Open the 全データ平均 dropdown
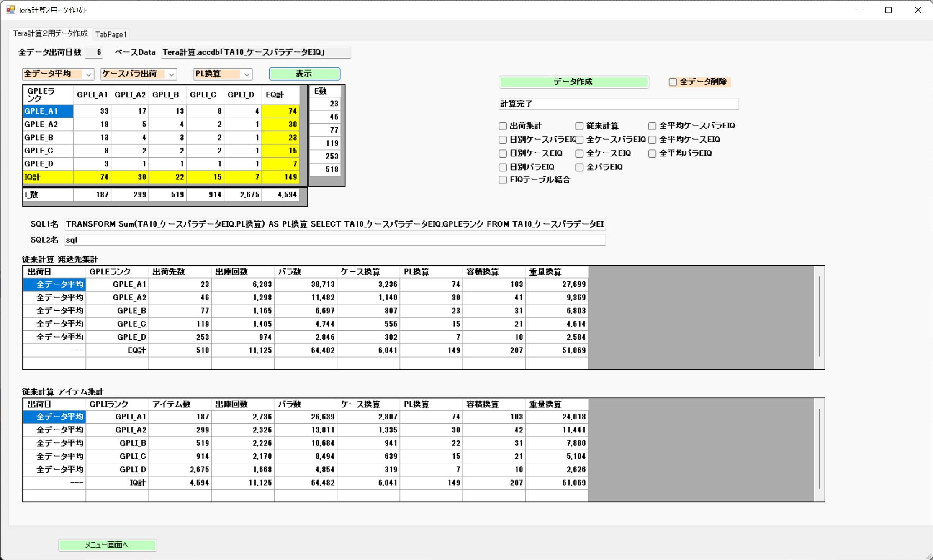 (x=88, y=74)
